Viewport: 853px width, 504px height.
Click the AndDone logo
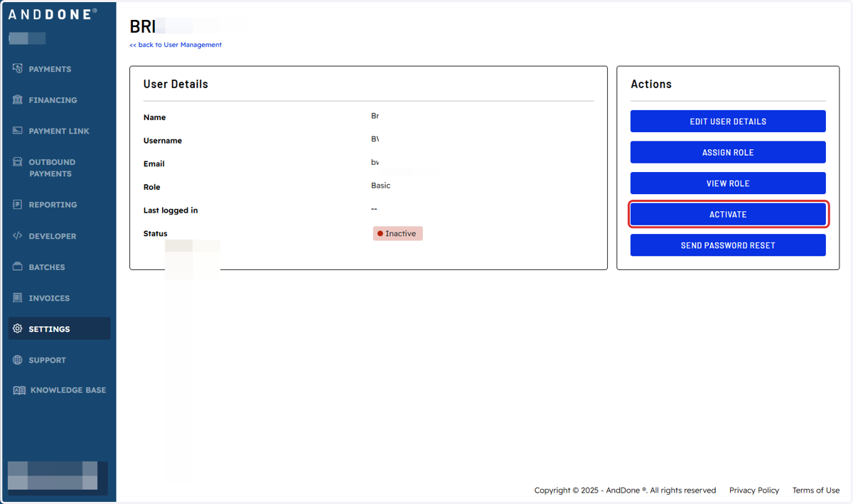[x=53, y=14]
